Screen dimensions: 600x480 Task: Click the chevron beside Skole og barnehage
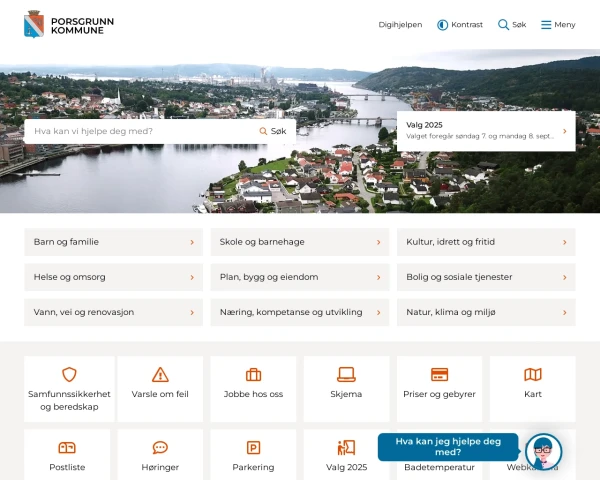pos(378,242)
